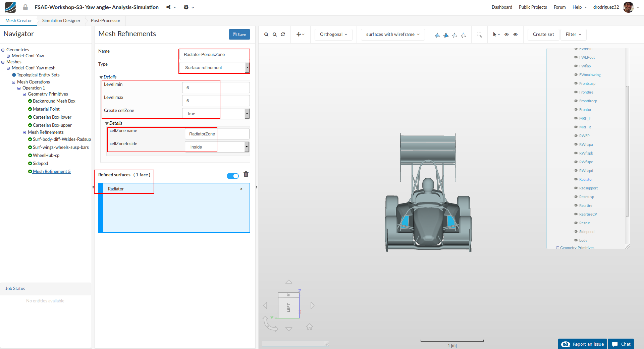The image size is (644, 349).
Task: Click the home view icon
Action: pos(310,327)
